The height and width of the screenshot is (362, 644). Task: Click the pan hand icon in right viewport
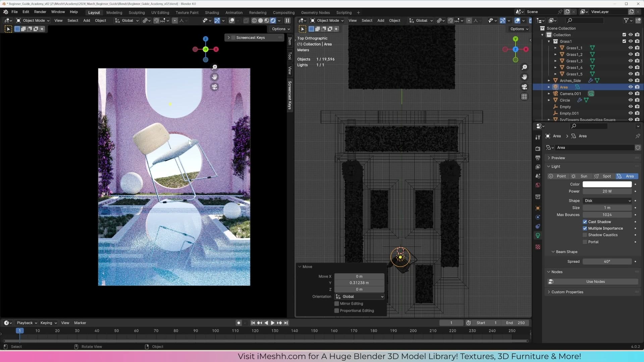click(524, 77)
